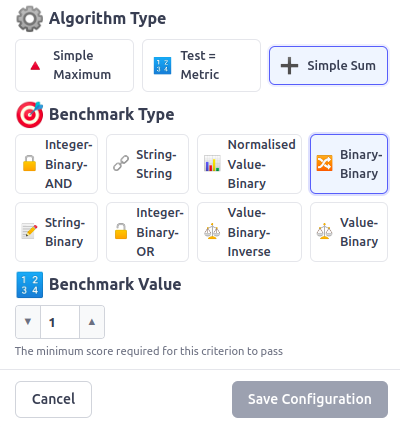Pick Integer-Binary-OR benchmark type

147,232
